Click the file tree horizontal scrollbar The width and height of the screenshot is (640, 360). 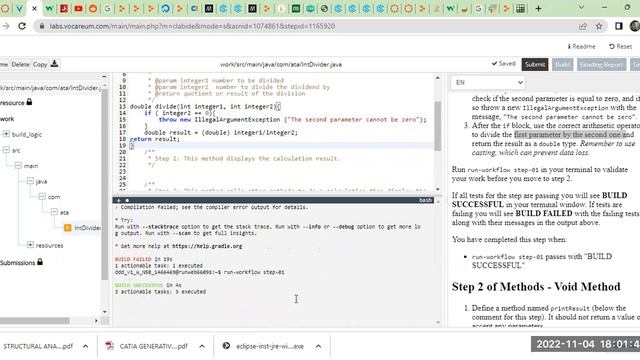pyautogui.click(x=34, y=321)
